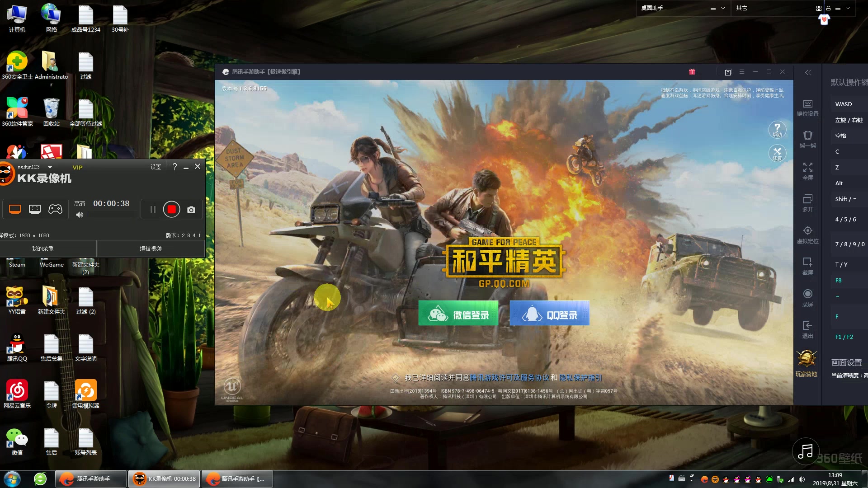Open 多开 multi-instance in the emulator

(x=807, y=203)
